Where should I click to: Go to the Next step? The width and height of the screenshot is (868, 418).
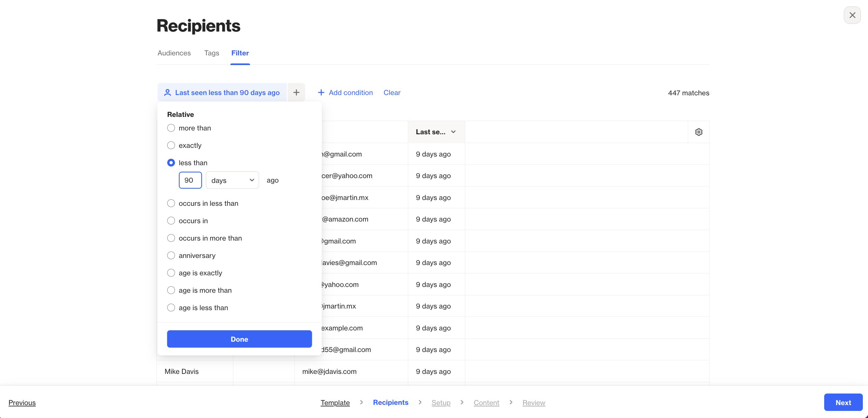click(x=843, y=402)
